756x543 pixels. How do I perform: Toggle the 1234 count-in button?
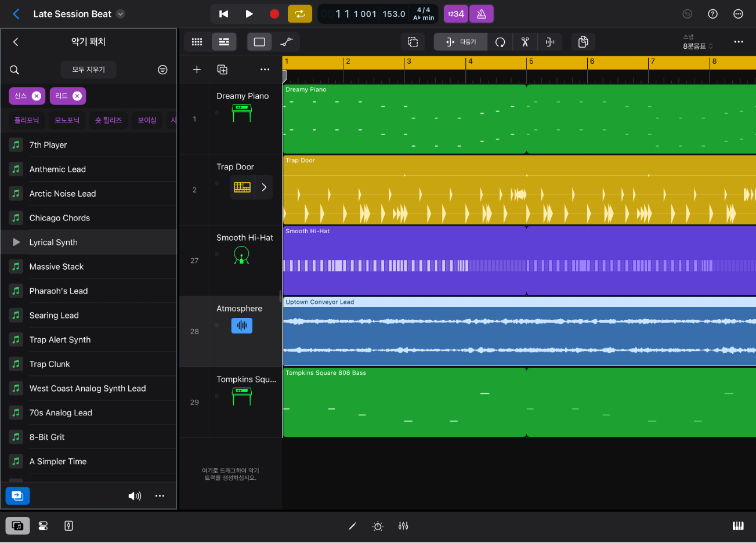point(455,13)
